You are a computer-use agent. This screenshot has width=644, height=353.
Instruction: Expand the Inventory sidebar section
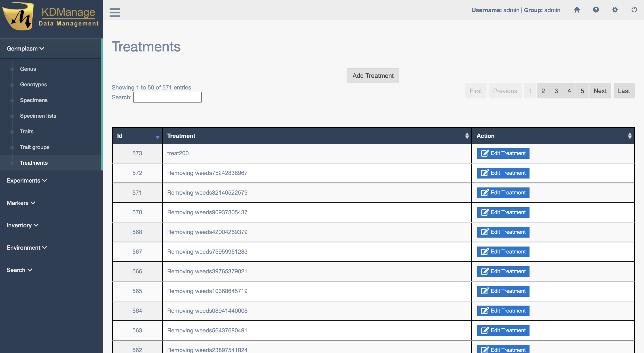click(x=22, y=225)
